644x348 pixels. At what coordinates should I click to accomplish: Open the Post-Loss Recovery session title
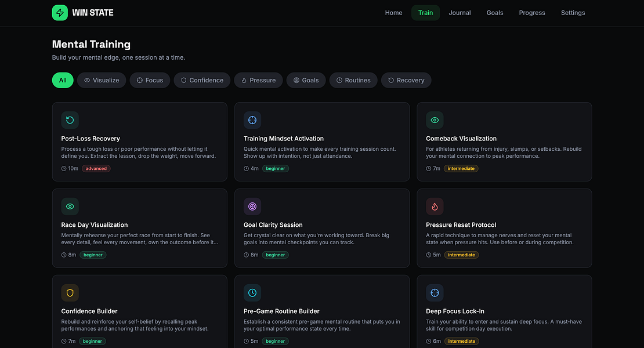tap(91, 139)
